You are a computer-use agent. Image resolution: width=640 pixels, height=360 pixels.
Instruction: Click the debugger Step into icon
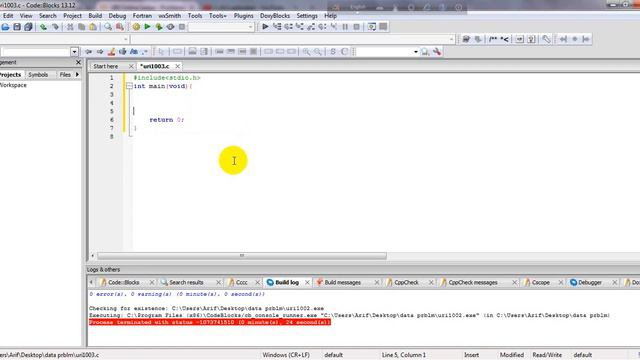click(300, 27)
